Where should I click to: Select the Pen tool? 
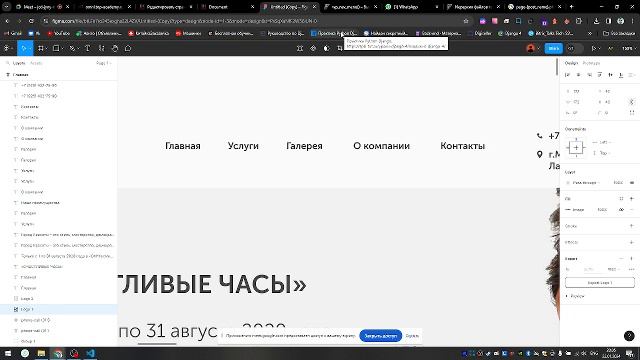72,48
